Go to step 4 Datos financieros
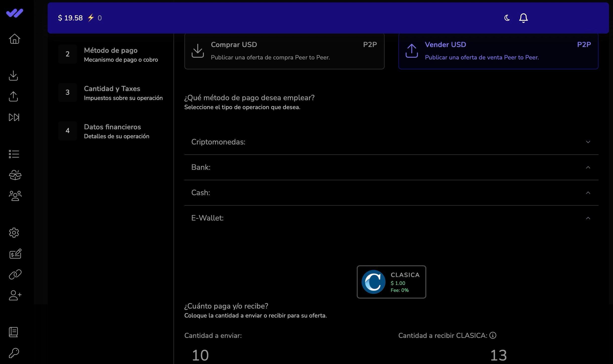Screen dimensions: 613x364 [112, 131]
